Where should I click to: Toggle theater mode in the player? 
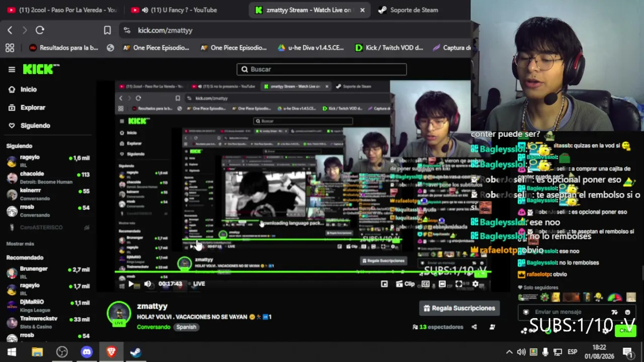pos(442,284)
